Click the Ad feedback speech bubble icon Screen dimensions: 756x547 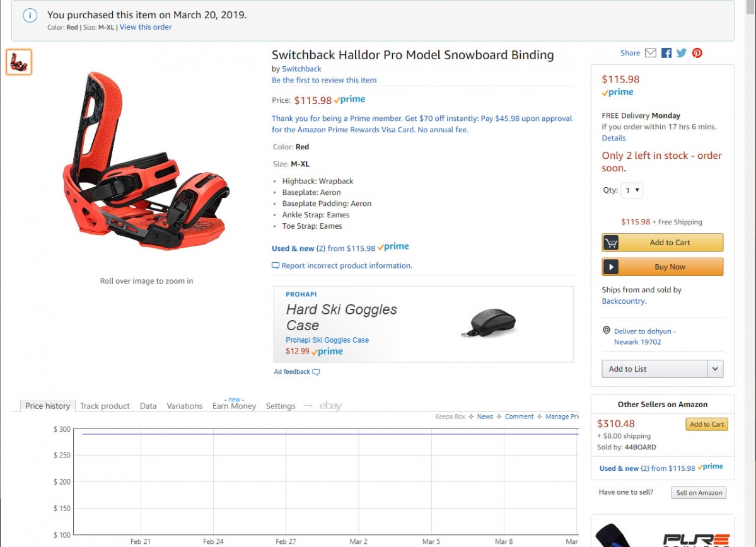click(x=317, y=372)
